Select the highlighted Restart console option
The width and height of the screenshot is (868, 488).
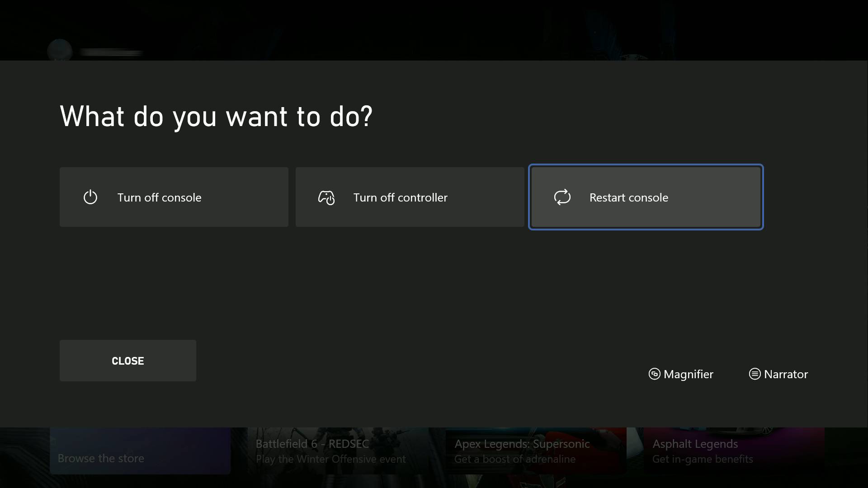tap(646, 197)
